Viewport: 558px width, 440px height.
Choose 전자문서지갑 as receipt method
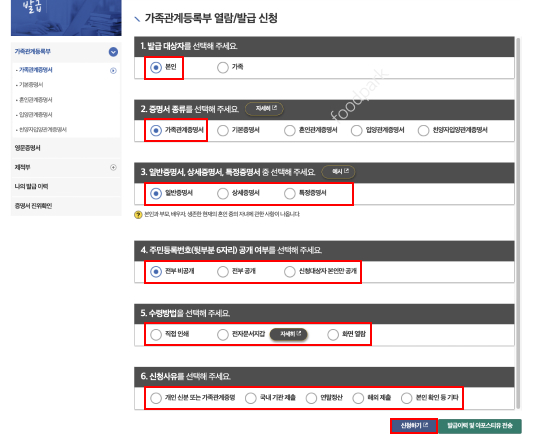pyautogui.click(x=223, y=335)
